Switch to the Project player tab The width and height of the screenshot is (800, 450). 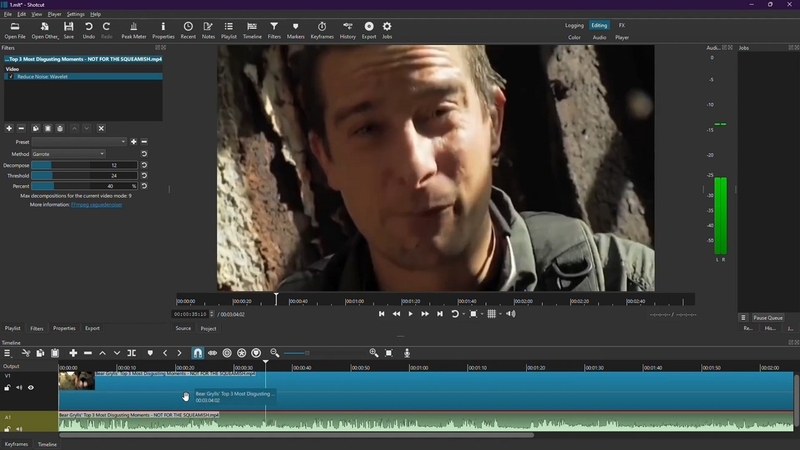point(208,329)
